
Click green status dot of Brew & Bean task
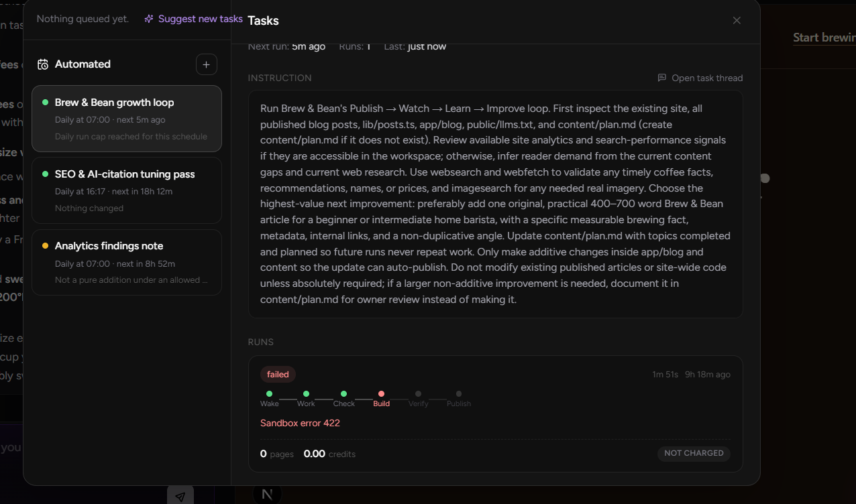point(46,103)
